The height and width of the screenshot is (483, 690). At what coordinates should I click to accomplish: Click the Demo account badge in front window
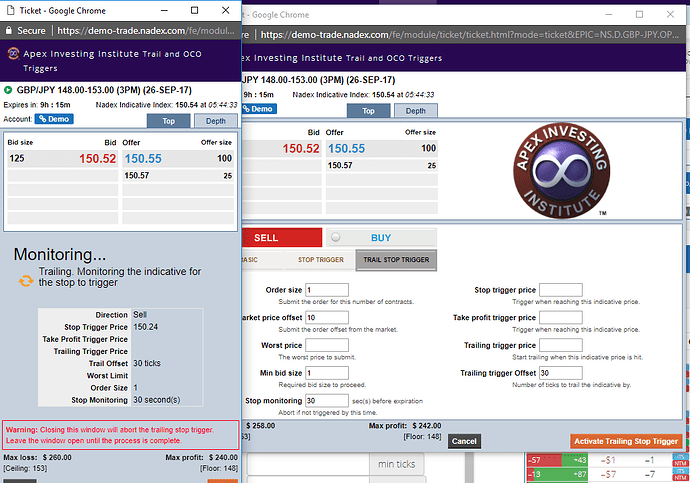[x=54, y=119]
